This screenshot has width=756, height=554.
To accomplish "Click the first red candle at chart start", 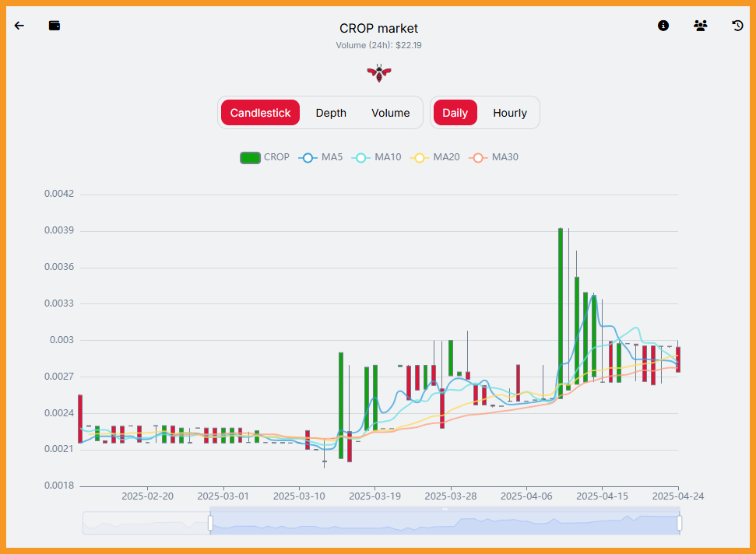I will (80, 419).
